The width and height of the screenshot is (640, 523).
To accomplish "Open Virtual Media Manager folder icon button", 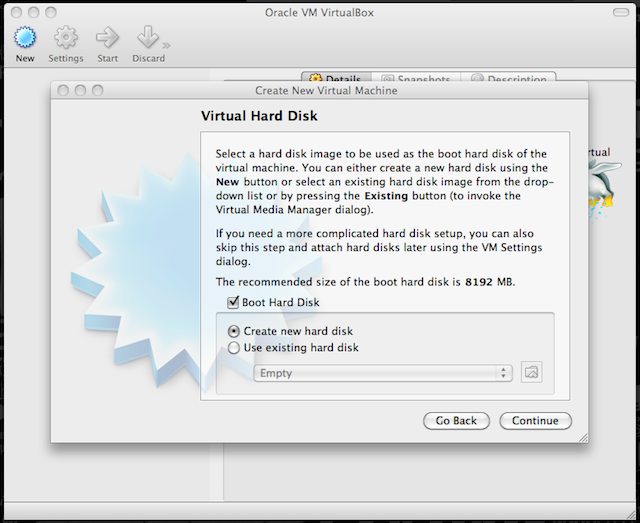I will (x=531, y=372).
